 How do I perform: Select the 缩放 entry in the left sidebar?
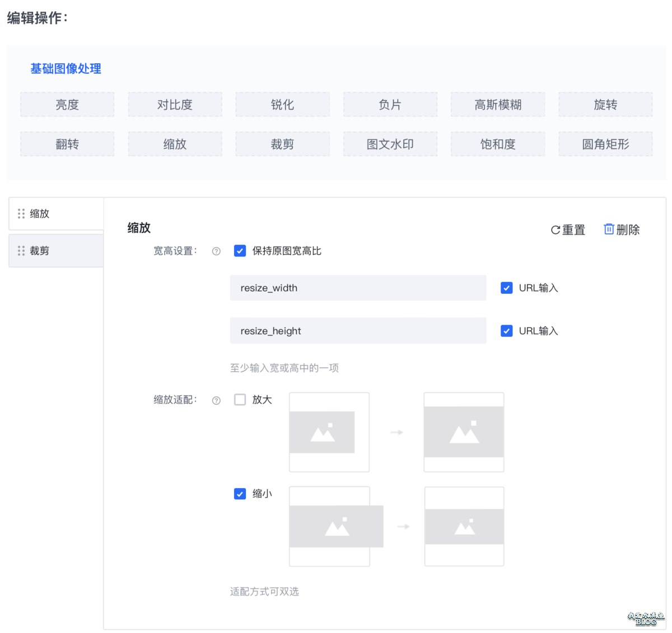pos(39,213)
